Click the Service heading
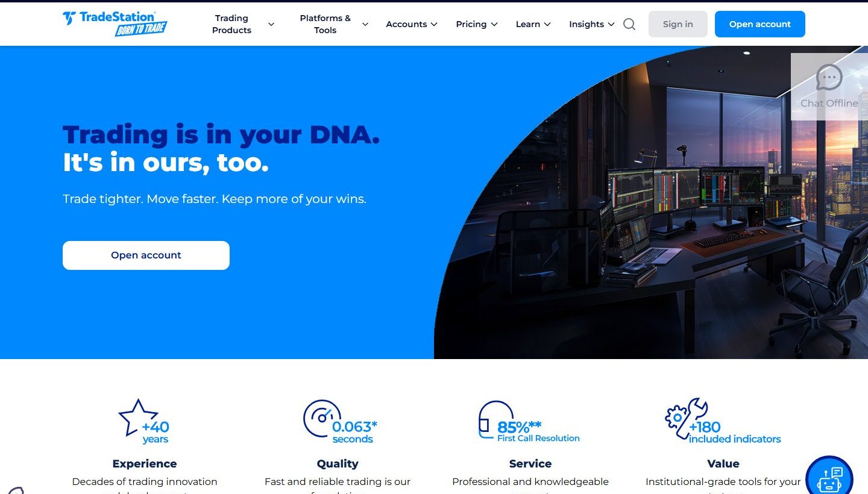868x494 pixels. (x=530, y=463)
